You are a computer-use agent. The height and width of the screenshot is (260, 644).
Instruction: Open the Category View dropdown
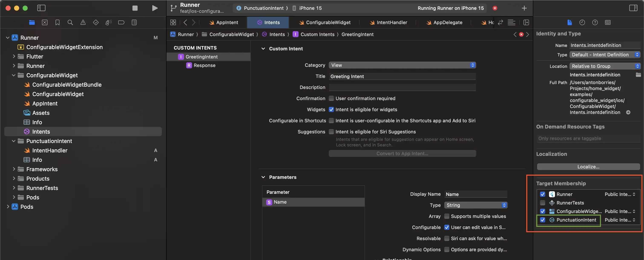402,65
